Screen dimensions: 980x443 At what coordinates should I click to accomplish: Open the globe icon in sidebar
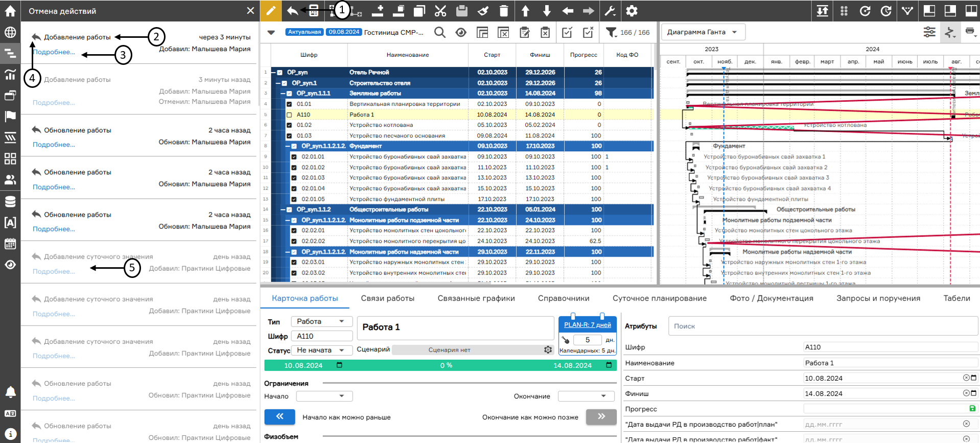pos(10,32)
